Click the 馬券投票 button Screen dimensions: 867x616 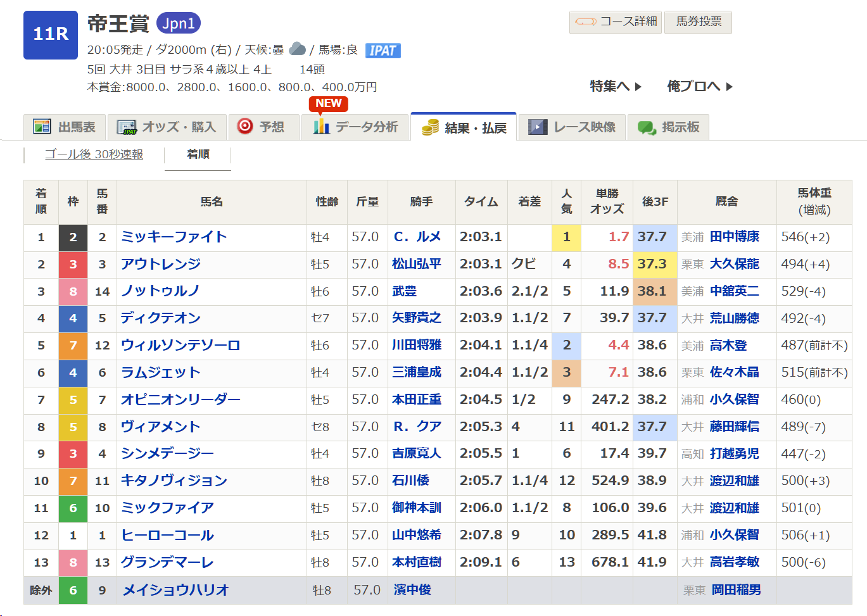(x=698, y=22)
